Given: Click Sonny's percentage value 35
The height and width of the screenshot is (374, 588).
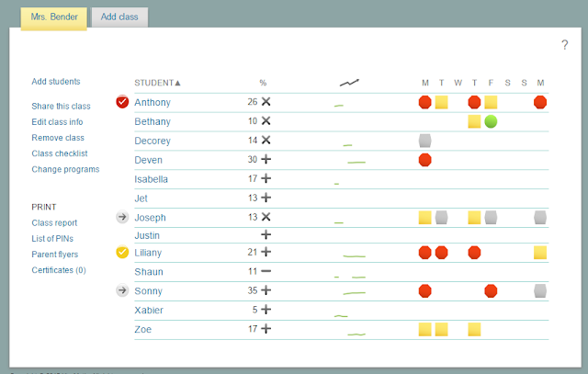Looking at the screenshot, I should pos(253,290).
